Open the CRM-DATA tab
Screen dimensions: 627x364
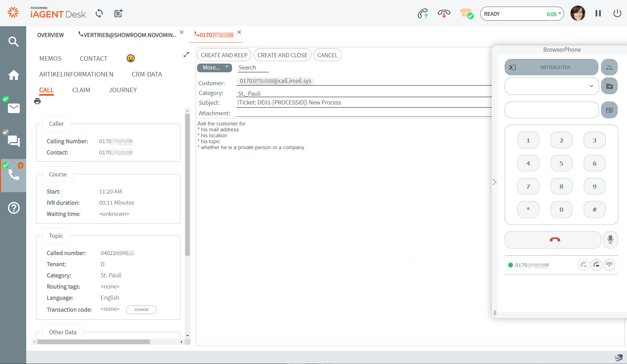(147, 74)
